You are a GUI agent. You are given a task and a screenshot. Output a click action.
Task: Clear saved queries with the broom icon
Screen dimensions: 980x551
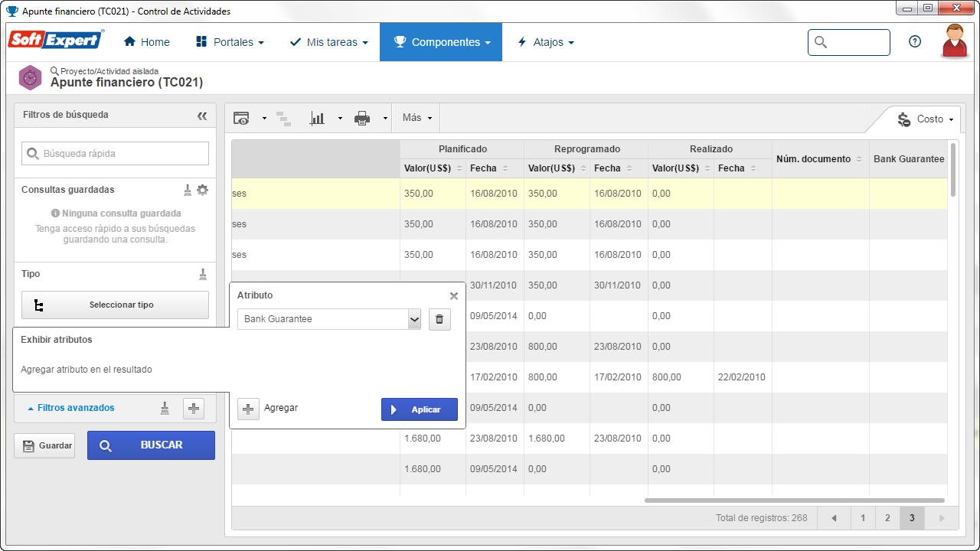tap(188, 190)
